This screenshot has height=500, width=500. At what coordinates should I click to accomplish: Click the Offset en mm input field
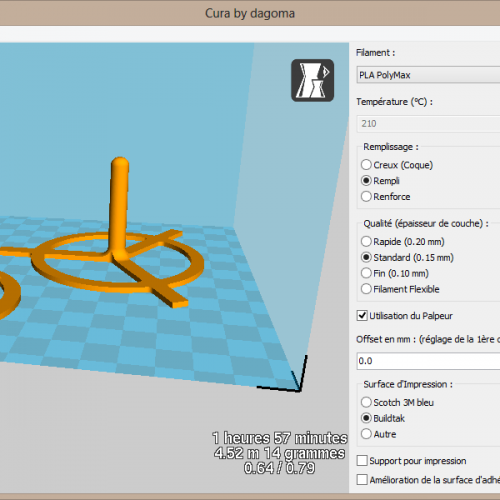coord(428,361)
